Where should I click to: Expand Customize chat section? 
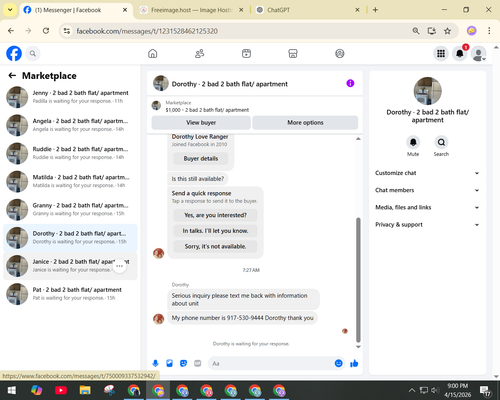(x=427, y=173)
